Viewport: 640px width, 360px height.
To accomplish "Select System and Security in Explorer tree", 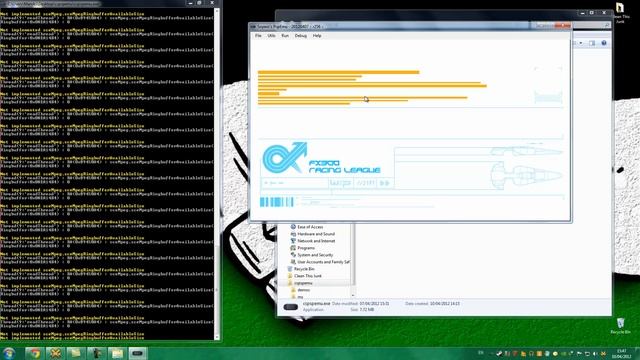I will 315,255.
